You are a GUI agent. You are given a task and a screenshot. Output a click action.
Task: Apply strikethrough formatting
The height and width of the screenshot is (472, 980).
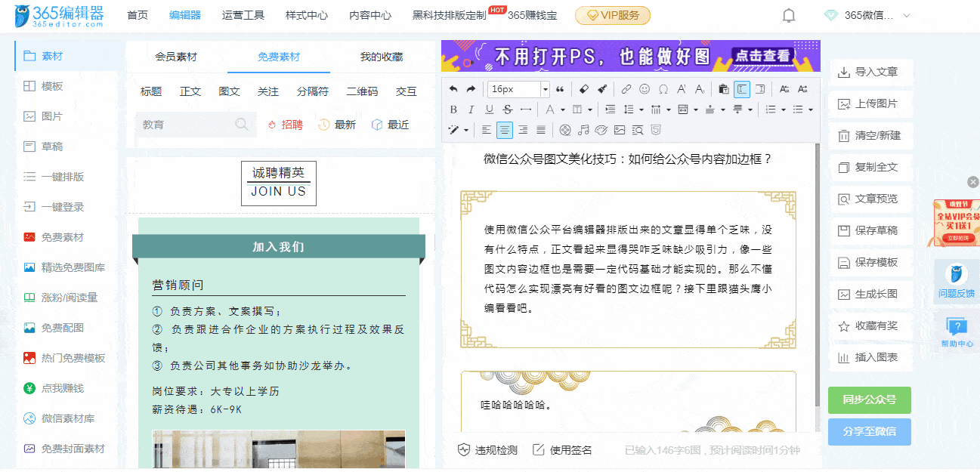[508, 110]
